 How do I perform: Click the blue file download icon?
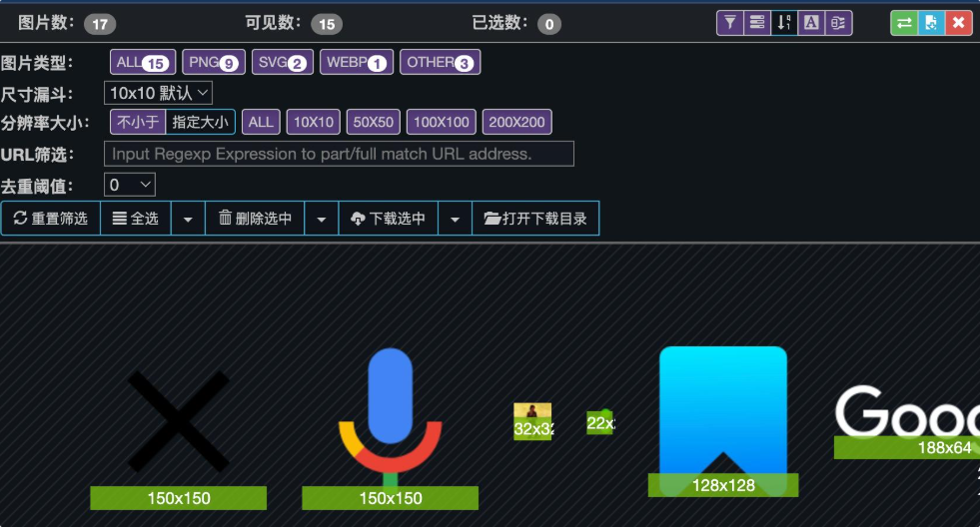(931, 23)
